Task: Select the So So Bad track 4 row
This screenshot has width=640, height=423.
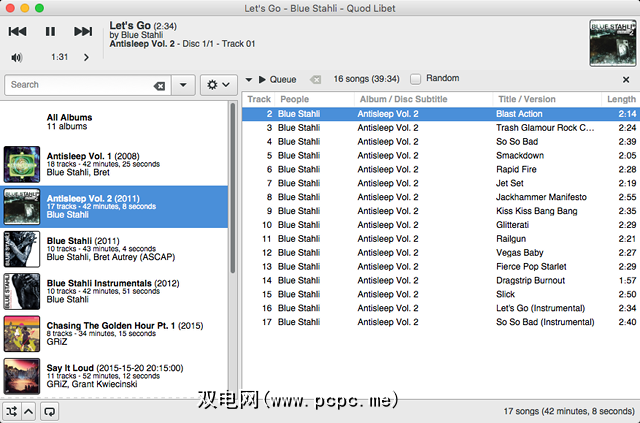Action: 441,142
